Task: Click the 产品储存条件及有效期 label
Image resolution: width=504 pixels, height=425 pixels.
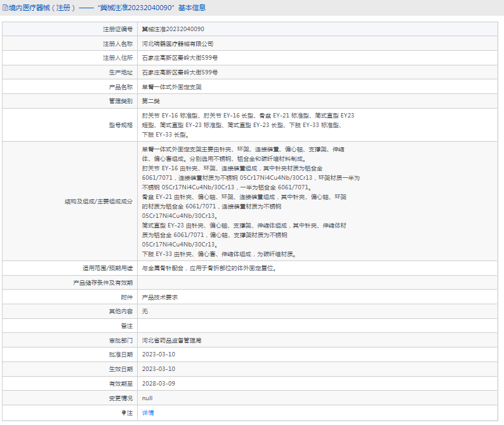Action: (103, 283)
